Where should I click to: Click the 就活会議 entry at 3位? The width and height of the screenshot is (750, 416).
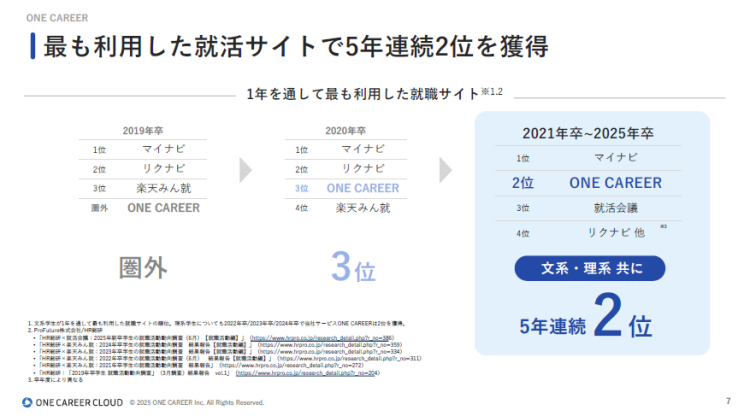coord(616,208)
